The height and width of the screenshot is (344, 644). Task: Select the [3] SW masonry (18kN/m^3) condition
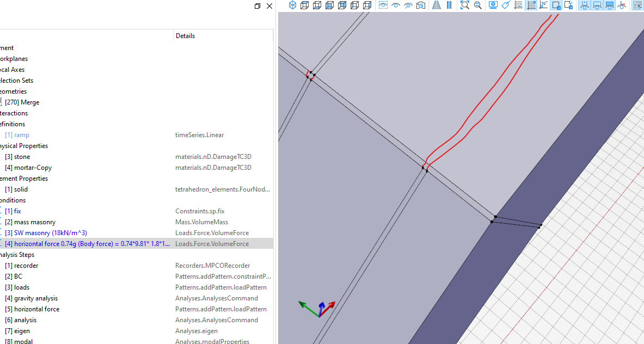point(46,233)
